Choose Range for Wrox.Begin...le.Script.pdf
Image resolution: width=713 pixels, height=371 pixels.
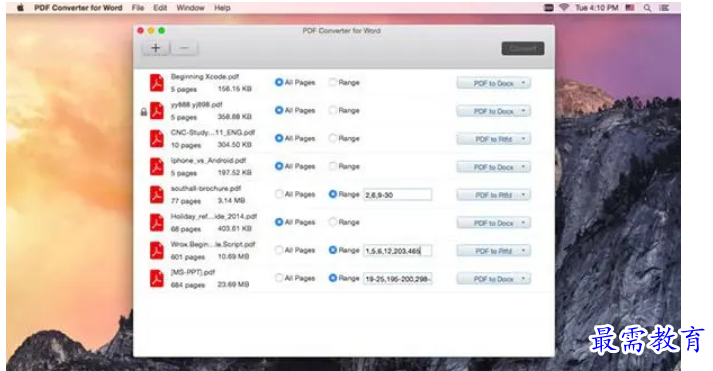click(333, 250)
